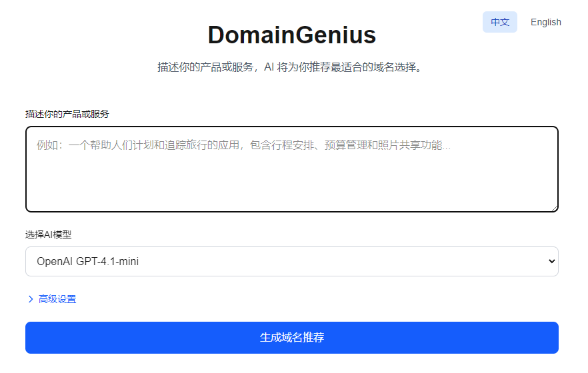Click the 生成域名推荐 button

coord(292,338)
